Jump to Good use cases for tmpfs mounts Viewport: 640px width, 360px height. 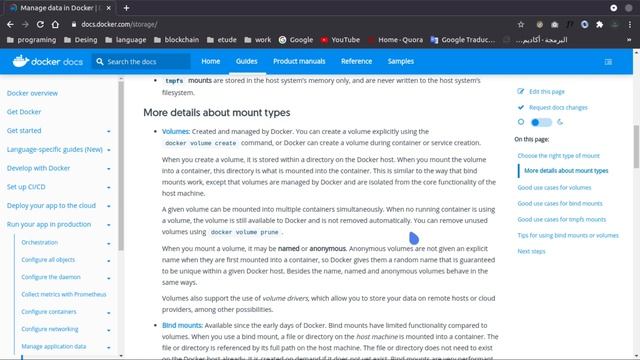click(562, 219)
